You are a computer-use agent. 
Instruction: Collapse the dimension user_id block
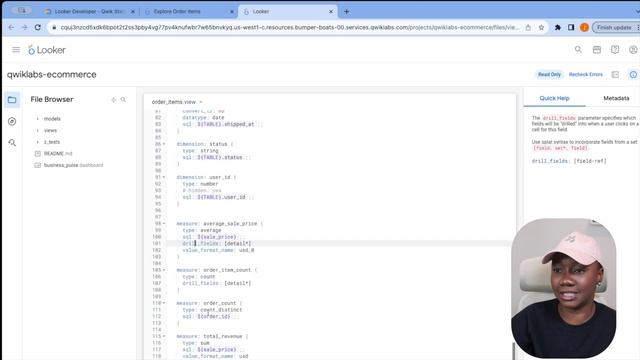pos(164,177)
